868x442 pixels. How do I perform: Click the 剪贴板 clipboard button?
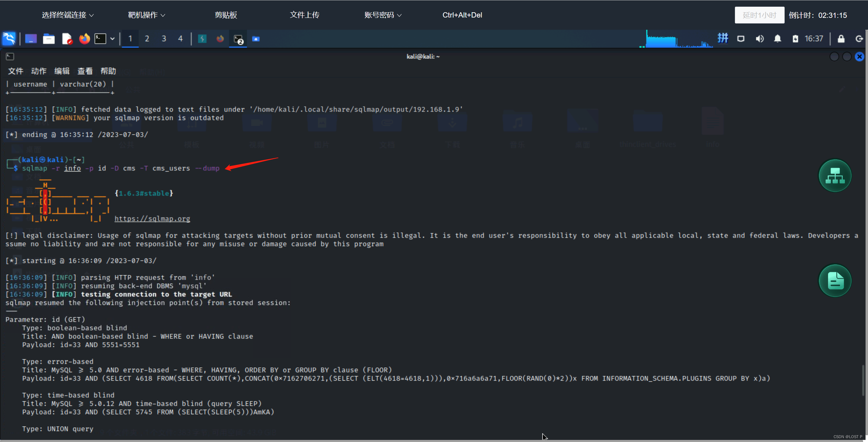coord(226,15)
